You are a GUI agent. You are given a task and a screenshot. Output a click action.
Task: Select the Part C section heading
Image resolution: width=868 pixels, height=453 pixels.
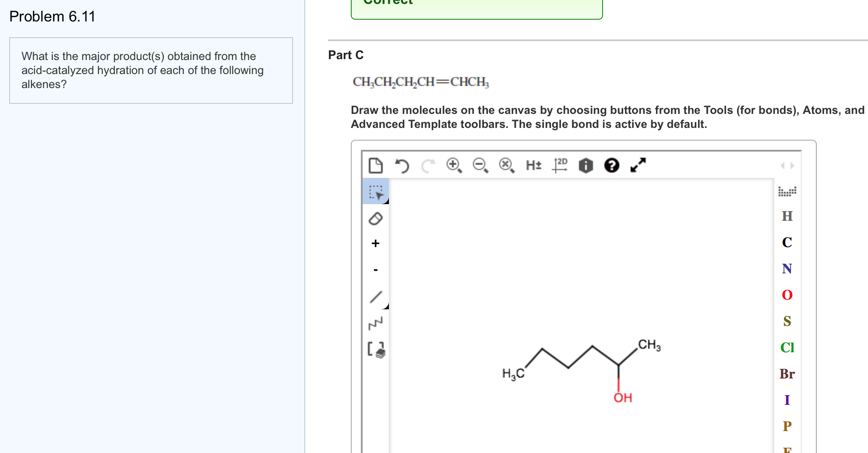(x=346, y=55)
